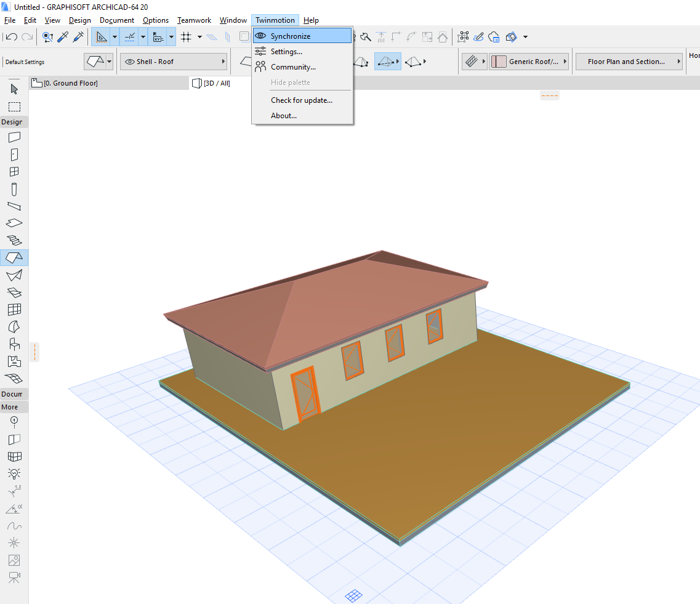
Task: Open the Document menu
Action: click(x=117, y=20)
